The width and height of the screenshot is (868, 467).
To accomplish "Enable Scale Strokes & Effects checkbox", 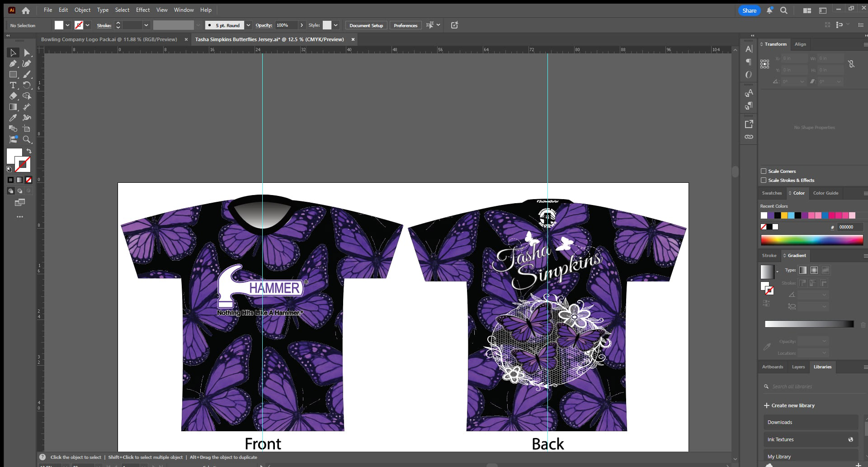I will pos(764,180).
